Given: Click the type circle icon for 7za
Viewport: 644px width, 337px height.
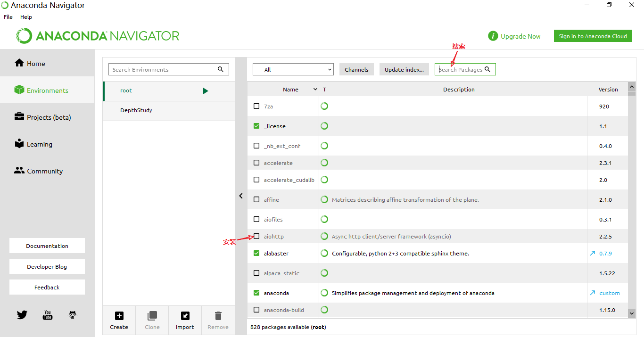Looking at the screenshot, I should pos(324,106).
